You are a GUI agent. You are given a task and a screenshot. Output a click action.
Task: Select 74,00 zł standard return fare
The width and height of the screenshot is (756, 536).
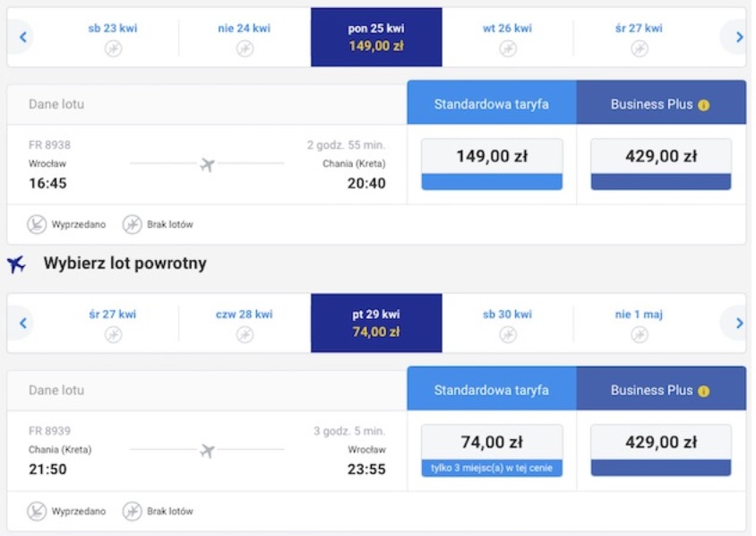492,451
